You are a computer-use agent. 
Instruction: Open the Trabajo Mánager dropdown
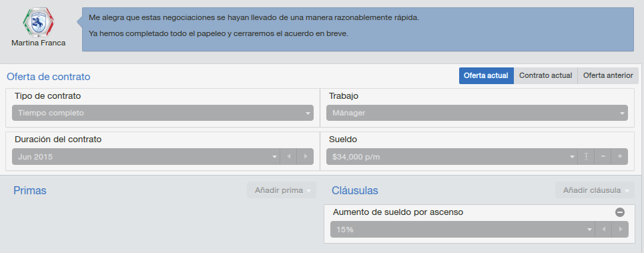pyautogui.click(x=477, y=113)
